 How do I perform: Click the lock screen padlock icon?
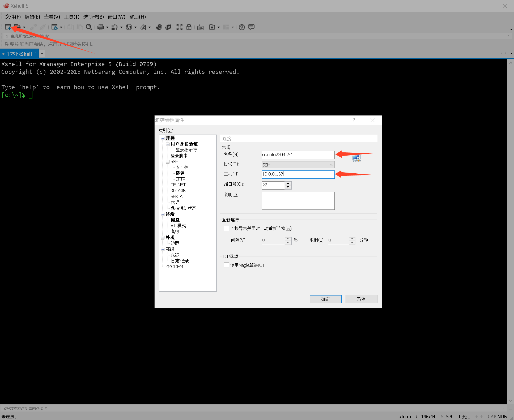pos(189,27)
